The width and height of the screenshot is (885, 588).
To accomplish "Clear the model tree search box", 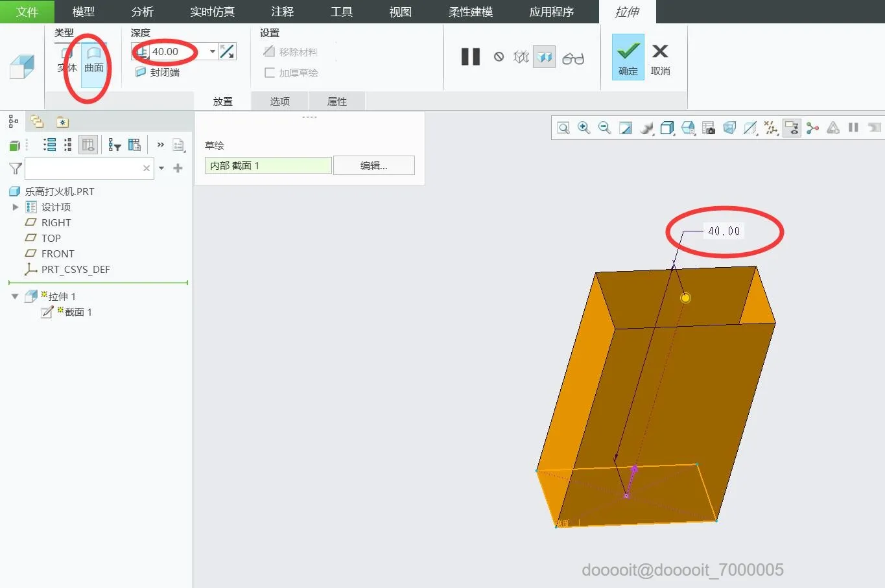I will tap(147, 168).
